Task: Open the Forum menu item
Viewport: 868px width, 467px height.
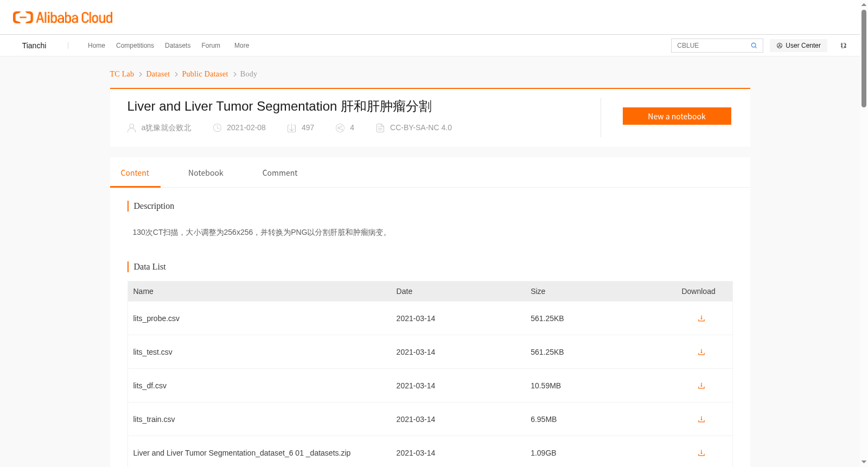Action: (x=211, y=46)
